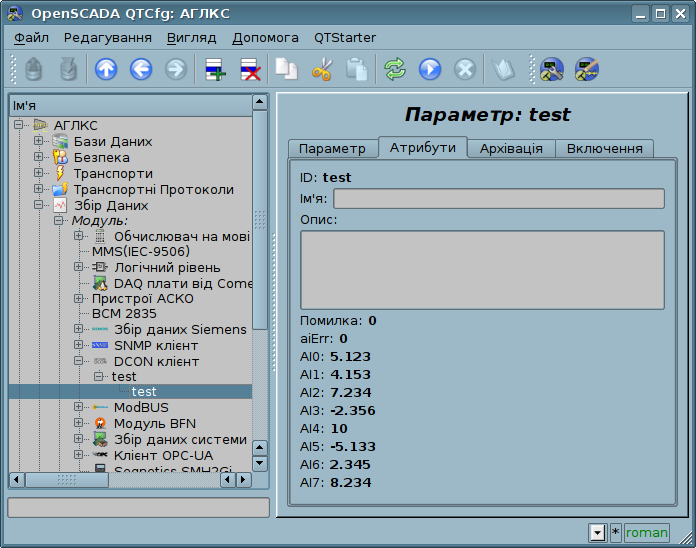Screen dimensions: 696x548
Task: Click the Add item toolbar icon
Action: coord(215,69)
